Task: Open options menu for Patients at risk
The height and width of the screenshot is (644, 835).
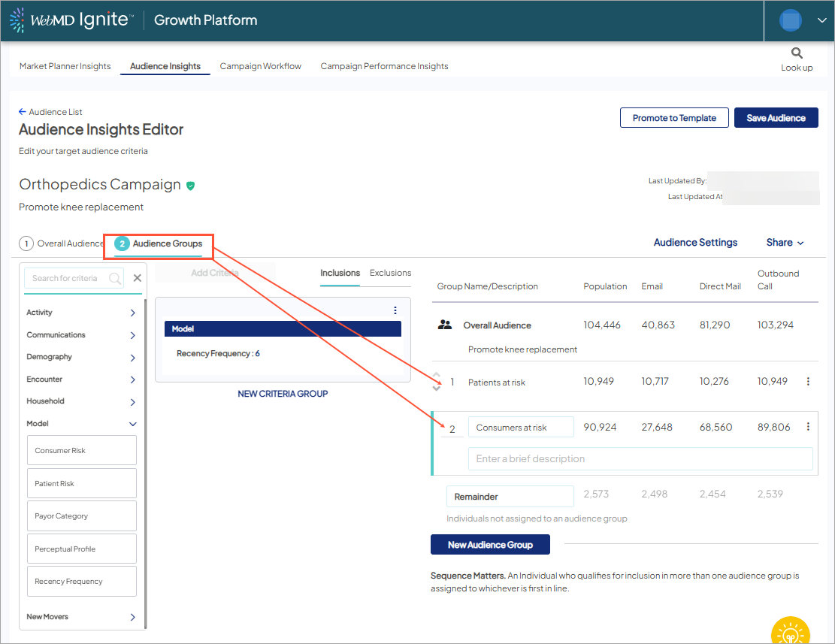Action: [x=808, y=382]
